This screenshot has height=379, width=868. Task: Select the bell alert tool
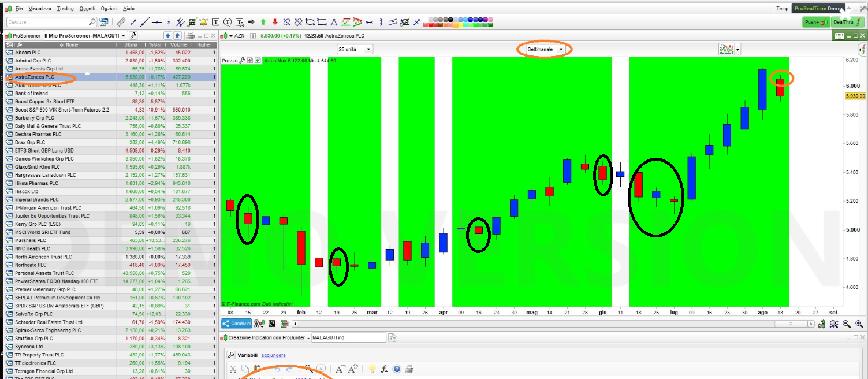click(x=203, y=22)
